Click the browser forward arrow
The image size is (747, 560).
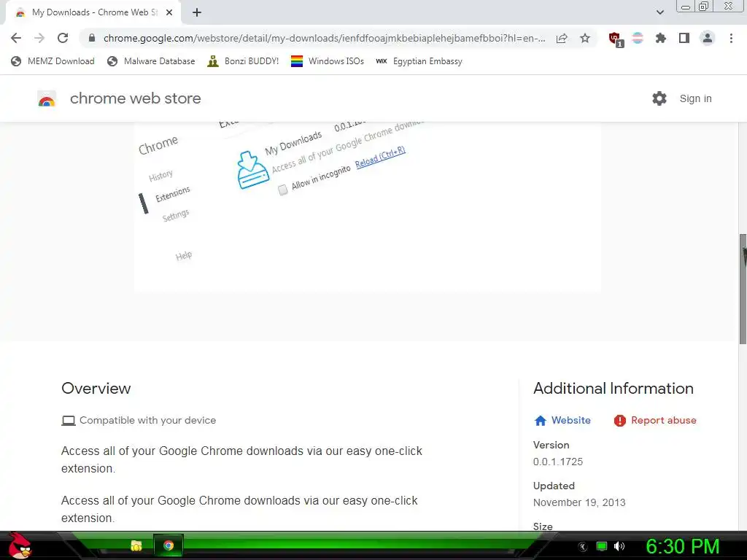pos(39,38)
